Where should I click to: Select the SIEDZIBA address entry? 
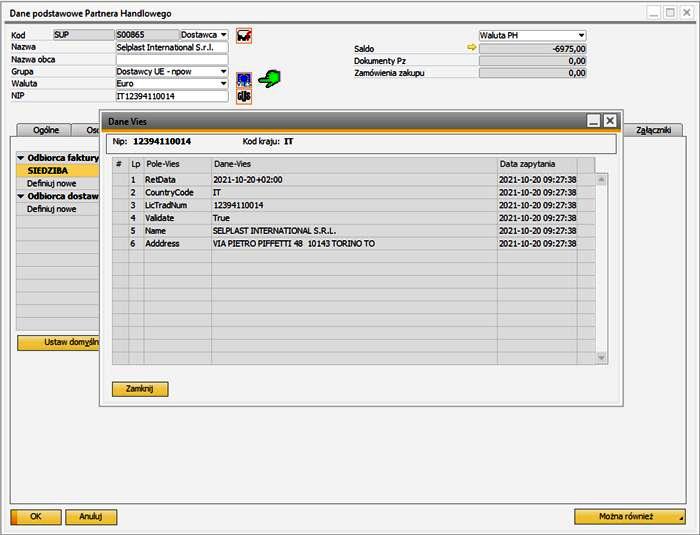tap(58, 171)
